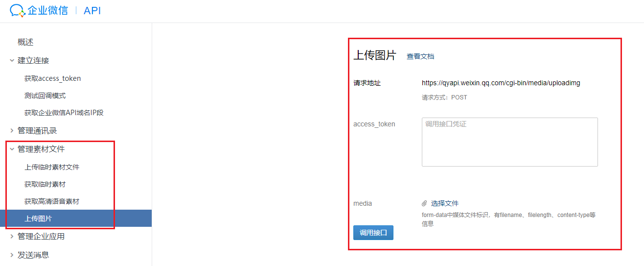This screenshot has width=644, height=266.
Task: Open 获取企业微信API域名IP段 entry
Action: pos(64,113)
